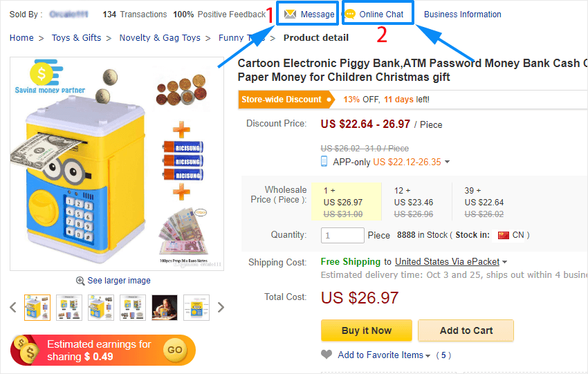Expand the APP-only price dropdown
This screenshot has height=374, width=588.
pyautogui.click(x=447, y=162)
